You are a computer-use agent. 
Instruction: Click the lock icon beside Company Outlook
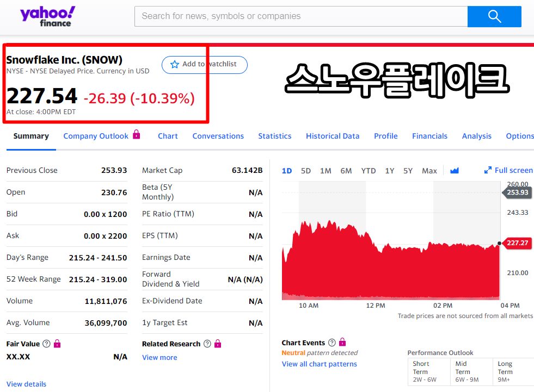(136, 134)
